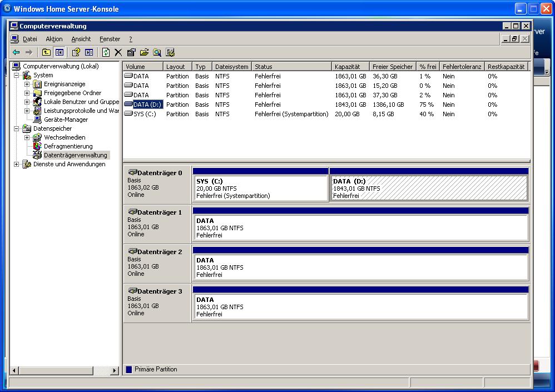The width and height of the screenshot is (555, 392).
Task: Click the 1386,10 GB free space cell
Action: [388, 105]
